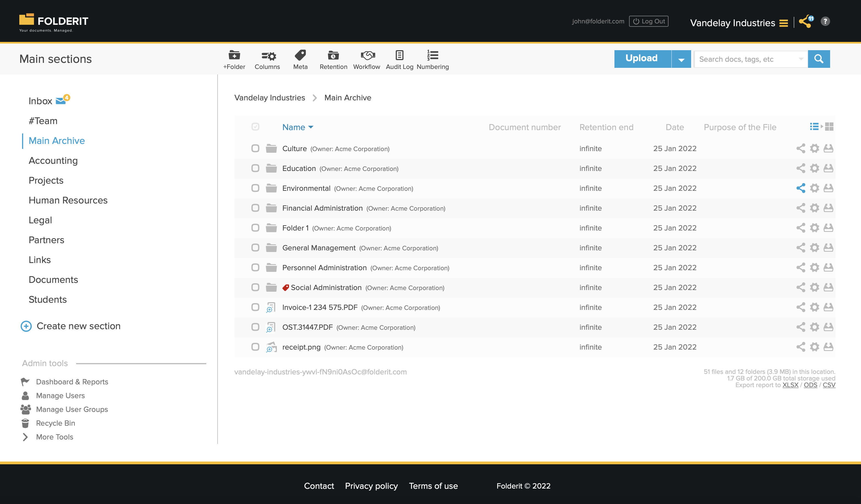Open the Name column sort dropdown
This screenshot has width=861, height=504.
[x=311, y=127]
